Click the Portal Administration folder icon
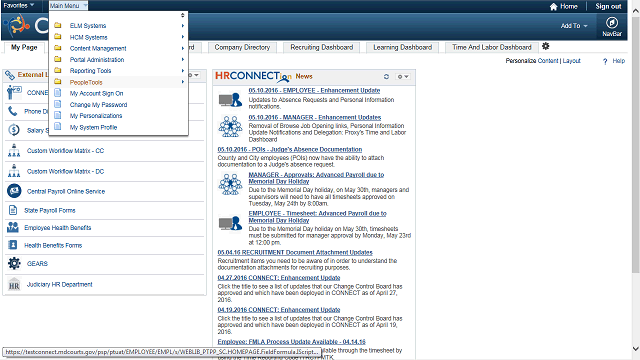640x360 pixels. (x=58, y=59)
